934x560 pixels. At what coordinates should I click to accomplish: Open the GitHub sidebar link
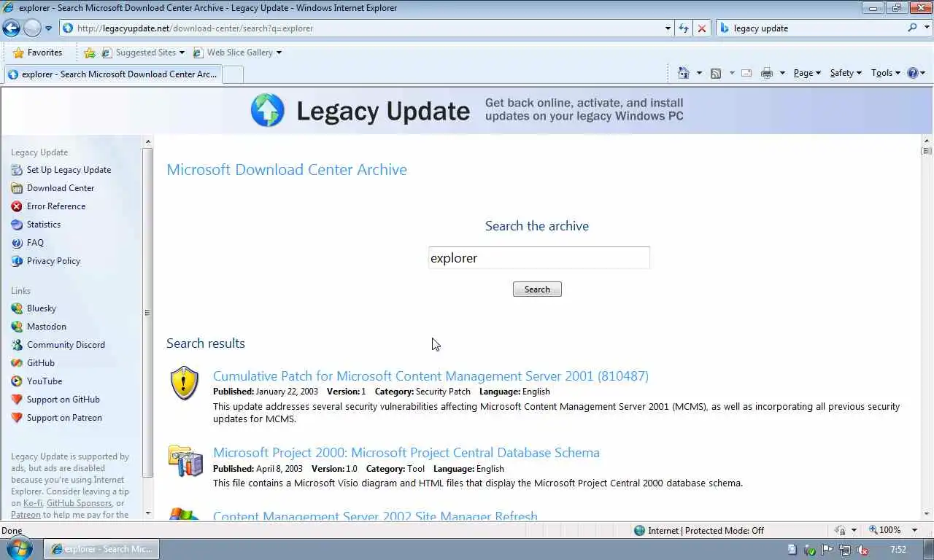41,363
